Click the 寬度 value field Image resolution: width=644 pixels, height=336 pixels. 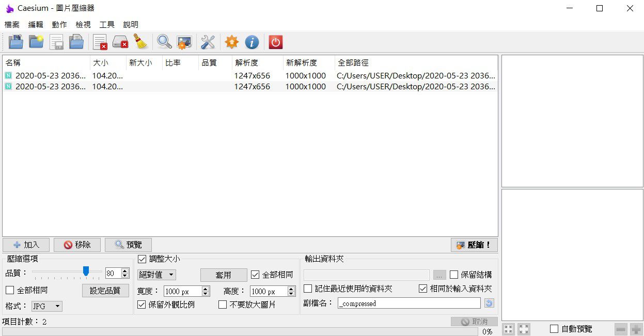[183, 291]
